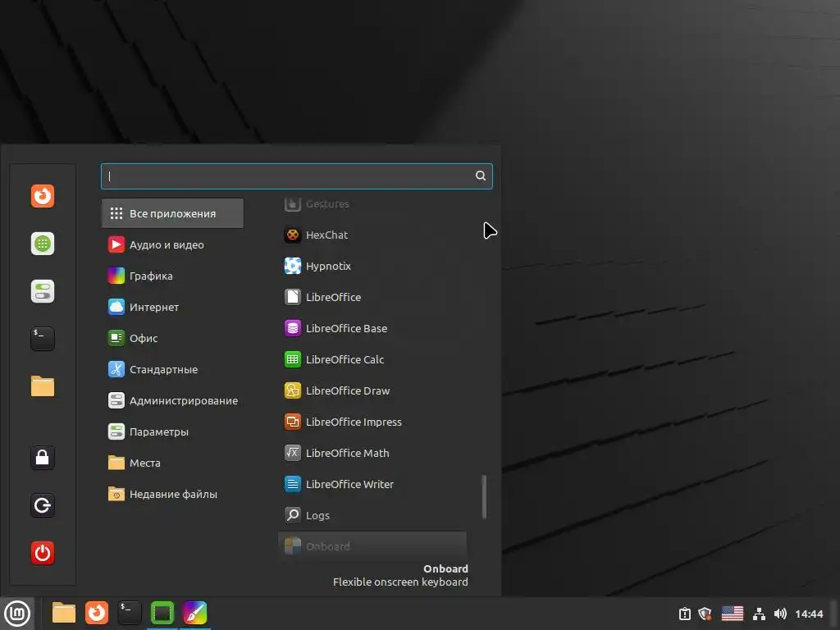Open LibreOffice Impress
840x630 pixels.
(x=372, y=422)
